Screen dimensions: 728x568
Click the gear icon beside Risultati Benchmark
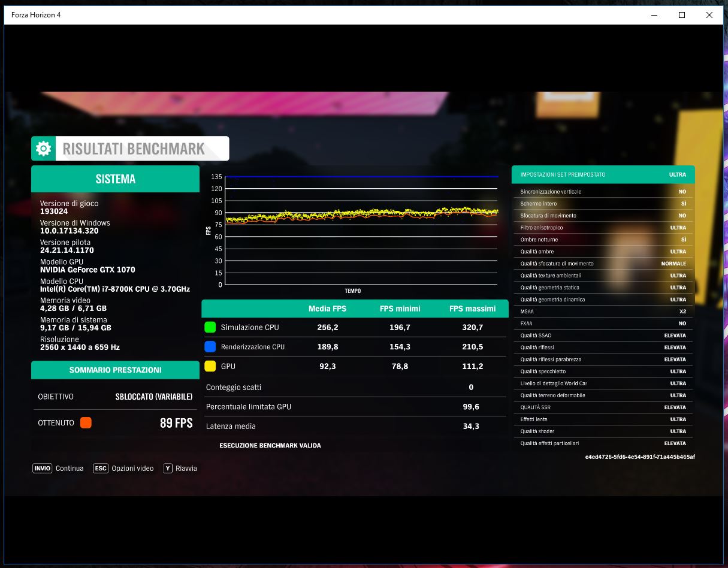43,149
